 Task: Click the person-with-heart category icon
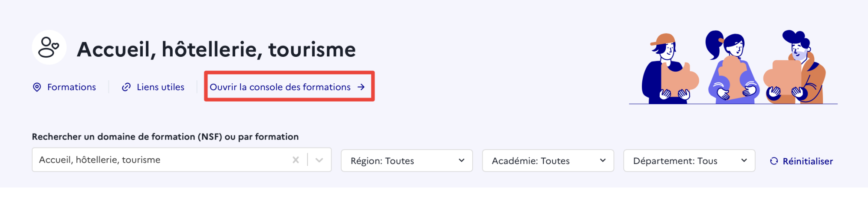(x=49, y=48)
